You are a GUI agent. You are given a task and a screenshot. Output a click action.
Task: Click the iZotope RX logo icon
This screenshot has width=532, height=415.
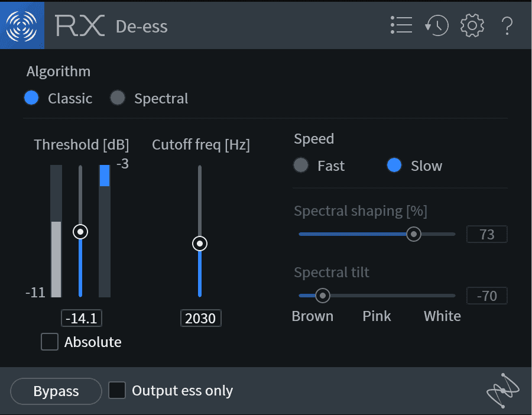[x=22, y=25]
